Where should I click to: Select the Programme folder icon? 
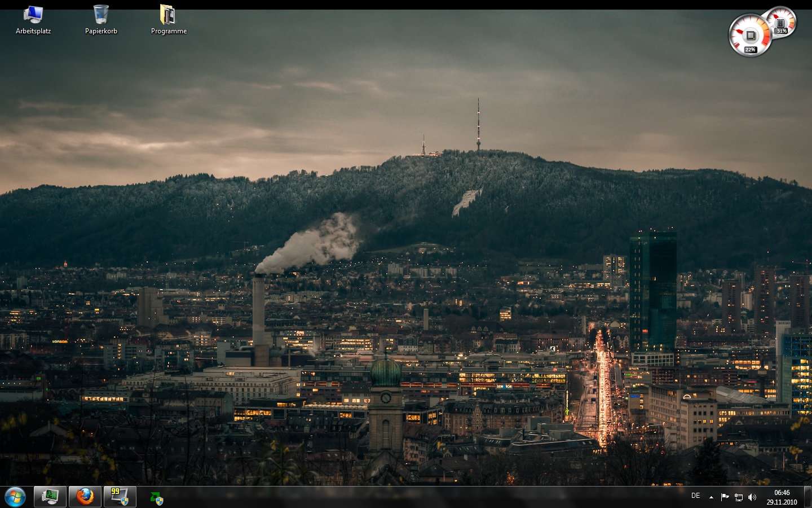(167, 15)
